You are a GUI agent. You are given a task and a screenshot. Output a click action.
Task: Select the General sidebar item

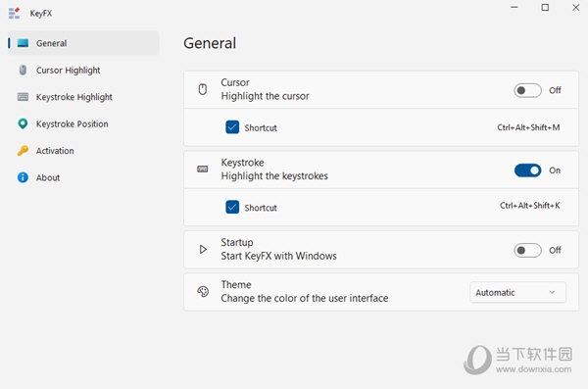(x=83, y=43)
